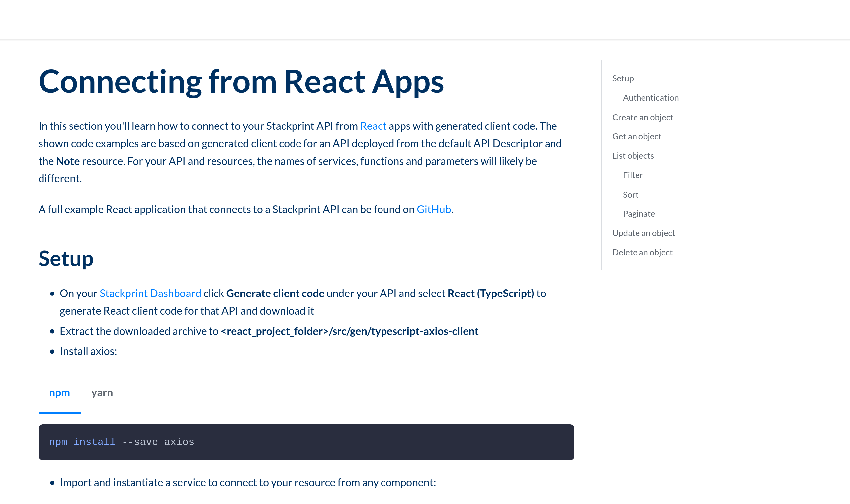
Task: Click the typescript-axios-client folder path text
Action: 349,331
